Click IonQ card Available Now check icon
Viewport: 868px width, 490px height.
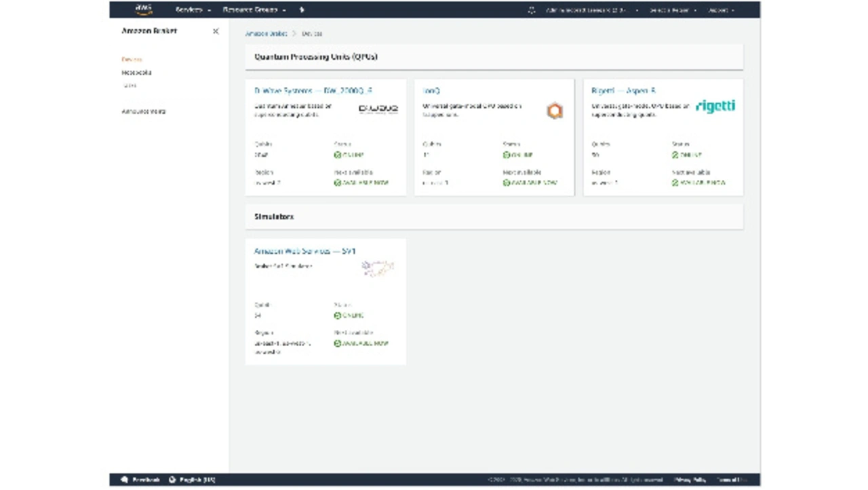click(x=506, y=183)
